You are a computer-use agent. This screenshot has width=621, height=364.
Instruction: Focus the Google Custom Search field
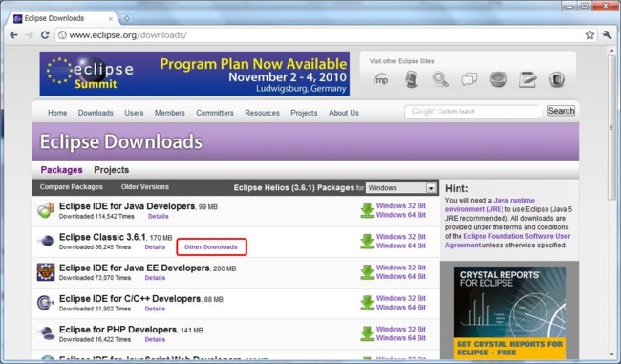(x=473, y=111)
